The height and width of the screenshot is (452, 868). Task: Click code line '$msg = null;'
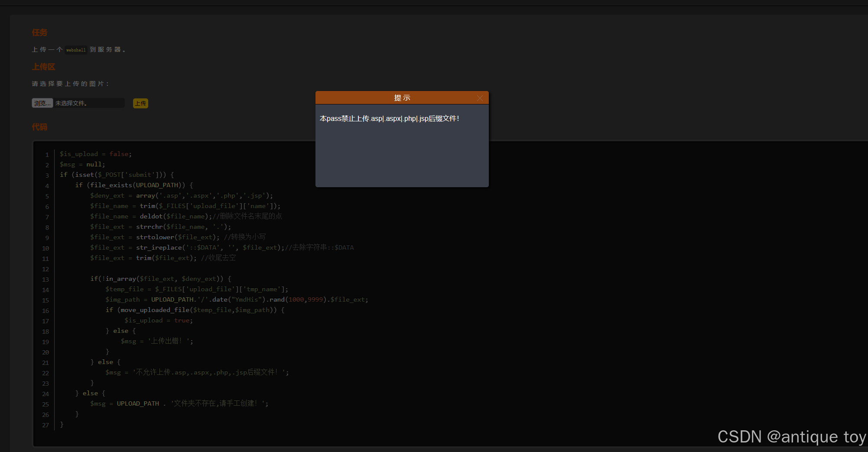click(82, 164)
